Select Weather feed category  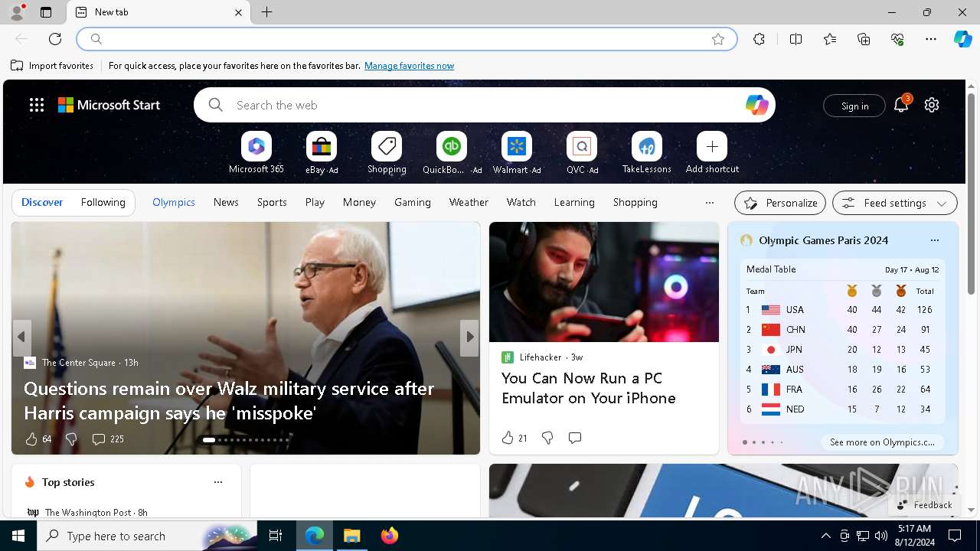tap(469, 202)
